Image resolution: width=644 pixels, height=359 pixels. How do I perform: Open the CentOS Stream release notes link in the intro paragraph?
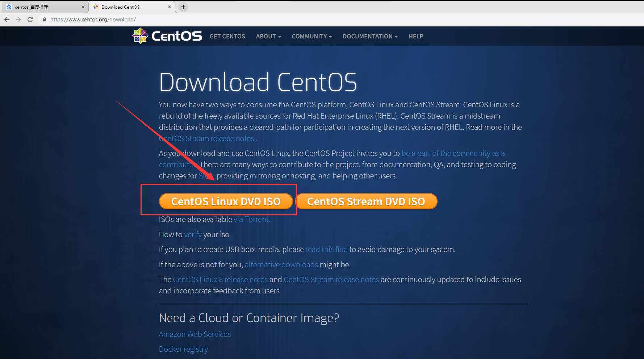coord(207,139)
